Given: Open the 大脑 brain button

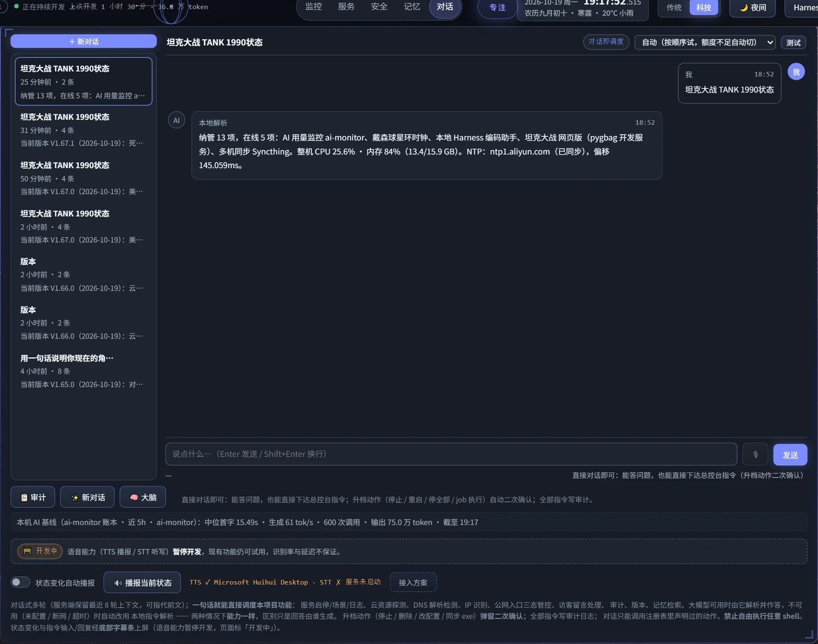Looking at the screenshot, I should pos(143,497).
